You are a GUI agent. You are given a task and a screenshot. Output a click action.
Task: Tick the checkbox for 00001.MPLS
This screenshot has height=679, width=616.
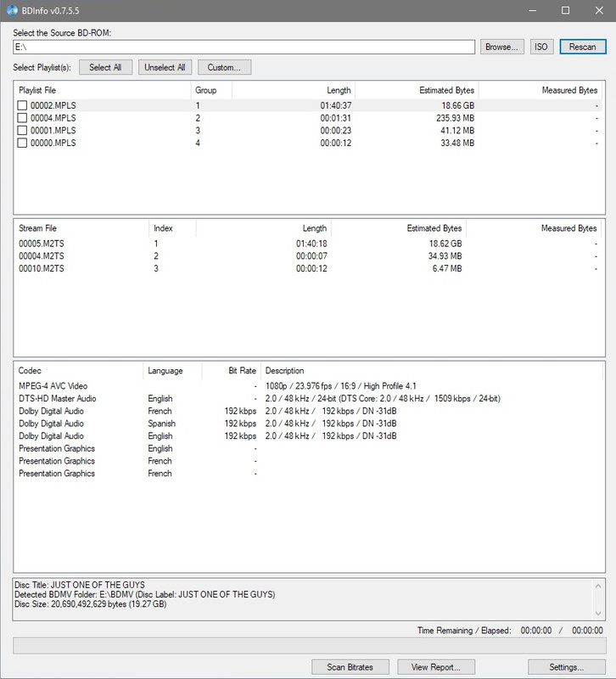[22, 131]
